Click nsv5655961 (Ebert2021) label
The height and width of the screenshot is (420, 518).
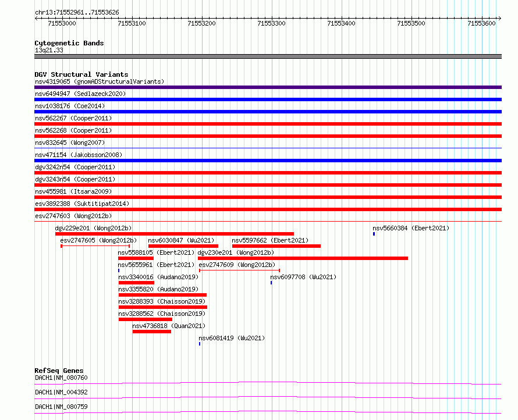coord(156,265)
